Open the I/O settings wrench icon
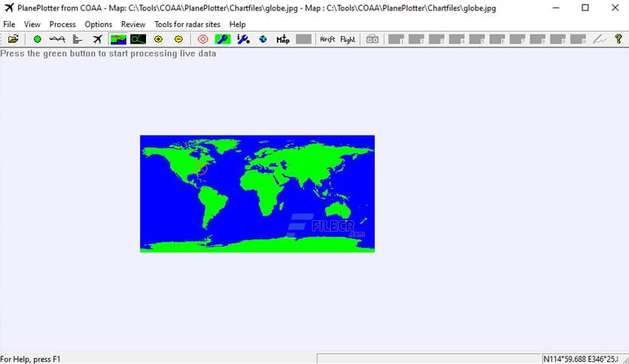629x364 pixels. [x=243, y=39]
